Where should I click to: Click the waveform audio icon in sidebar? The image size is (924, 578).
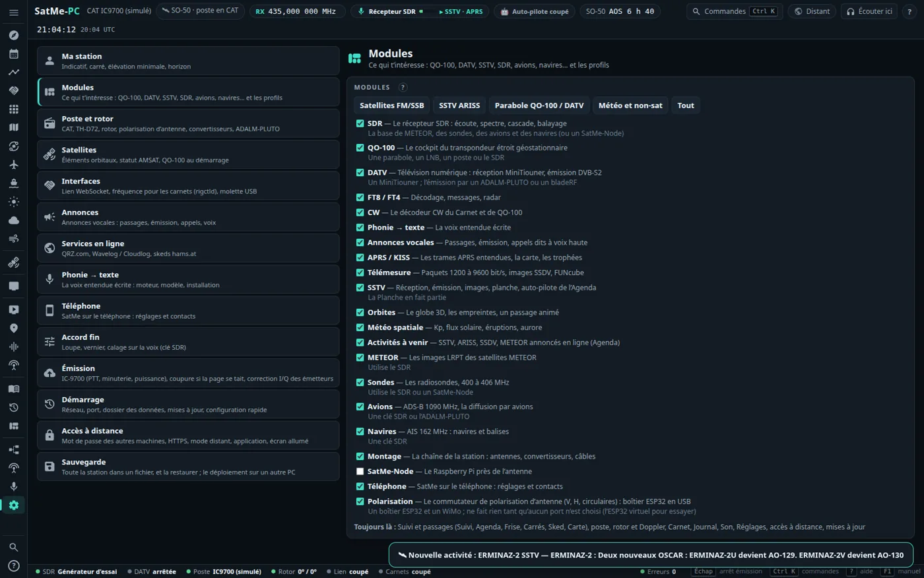[13, 346]
